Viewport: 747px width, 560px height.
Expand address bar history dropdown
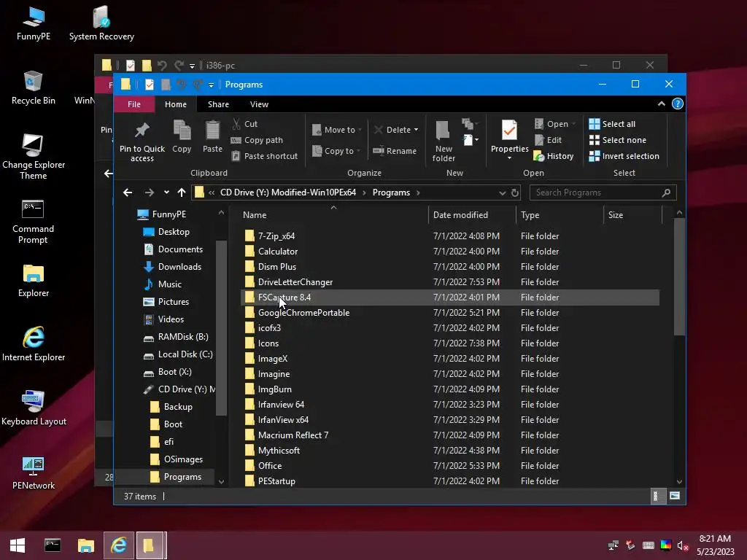pyautogui.click(x=502, y=192)
